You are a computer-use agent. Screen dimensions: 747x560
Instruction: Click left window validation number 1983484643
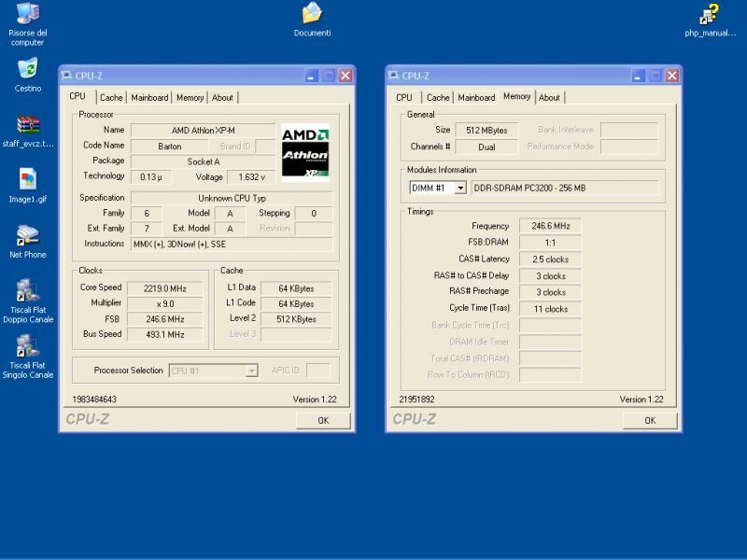(94, 399)
